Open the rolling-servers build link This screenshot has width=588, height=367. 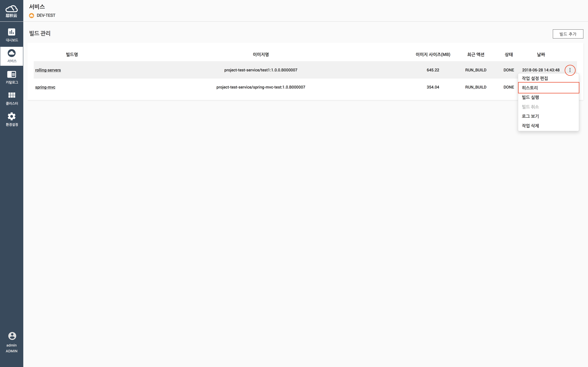[x=48, y=70]
